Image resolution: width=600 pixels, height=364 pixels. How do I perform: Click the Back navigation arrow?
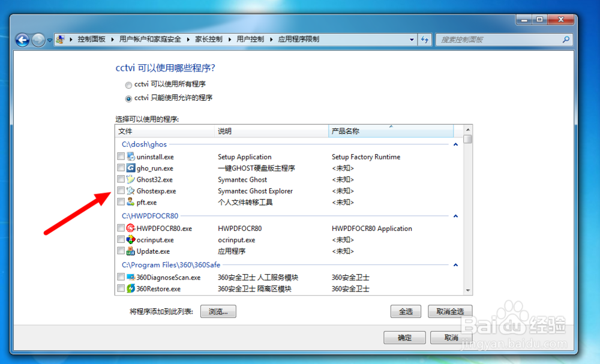pos(23,40)
